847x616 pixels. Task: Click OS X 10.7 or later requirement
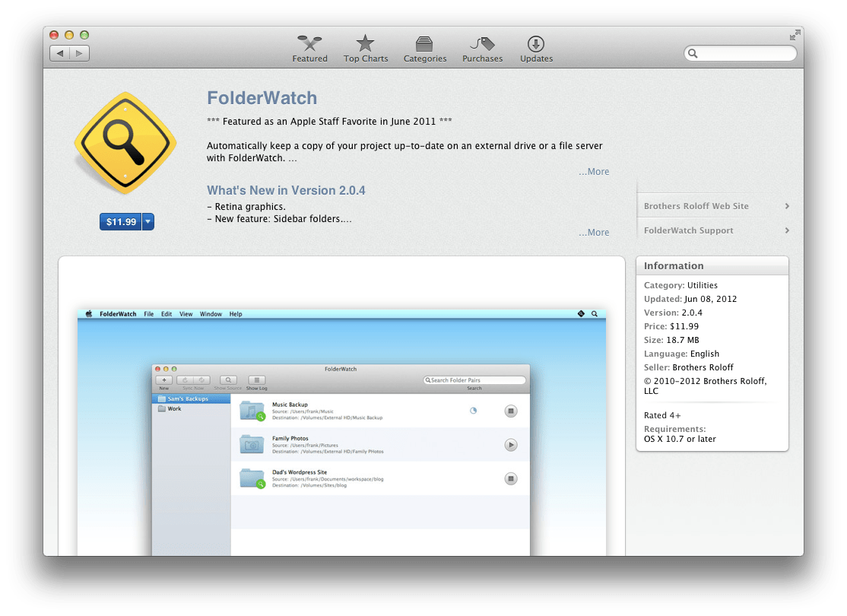coord(680,439)
